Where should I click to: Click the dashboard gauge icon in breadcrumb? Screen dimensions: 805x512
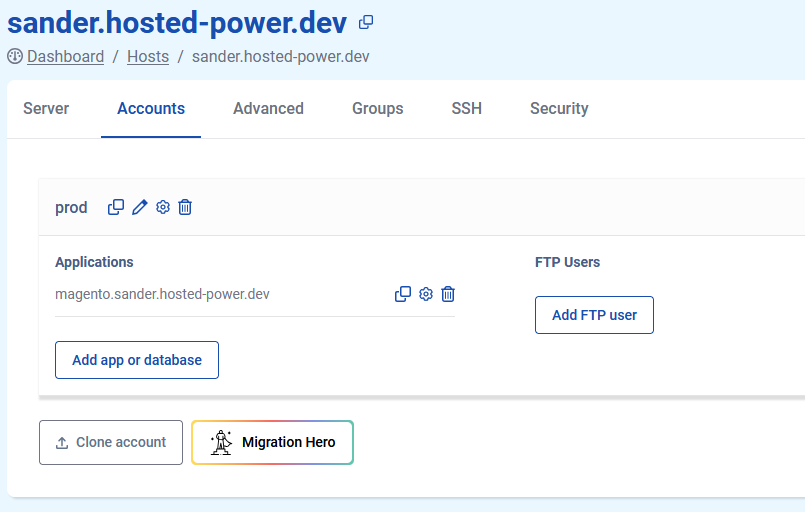pyautogui.click(x=15, y=57)
